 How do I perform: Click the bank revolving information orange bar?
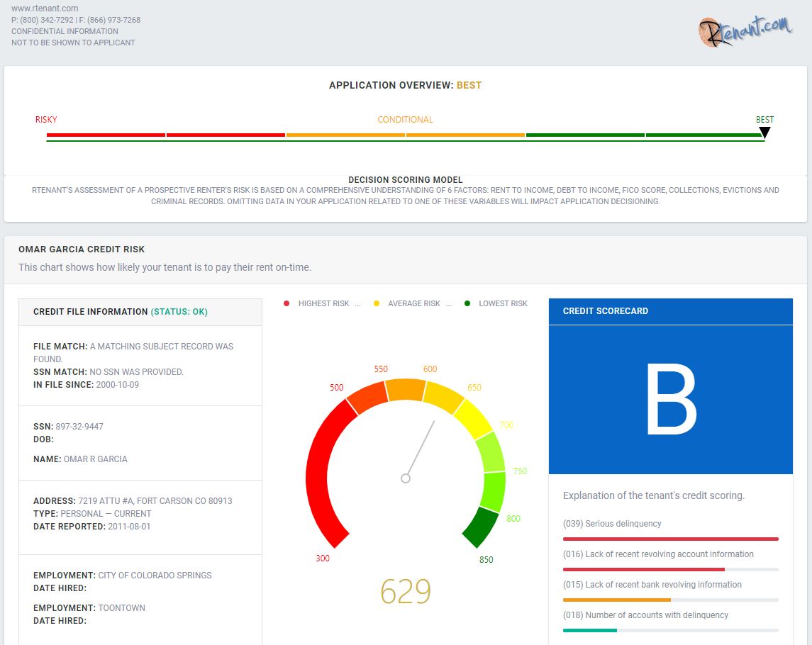617,600
